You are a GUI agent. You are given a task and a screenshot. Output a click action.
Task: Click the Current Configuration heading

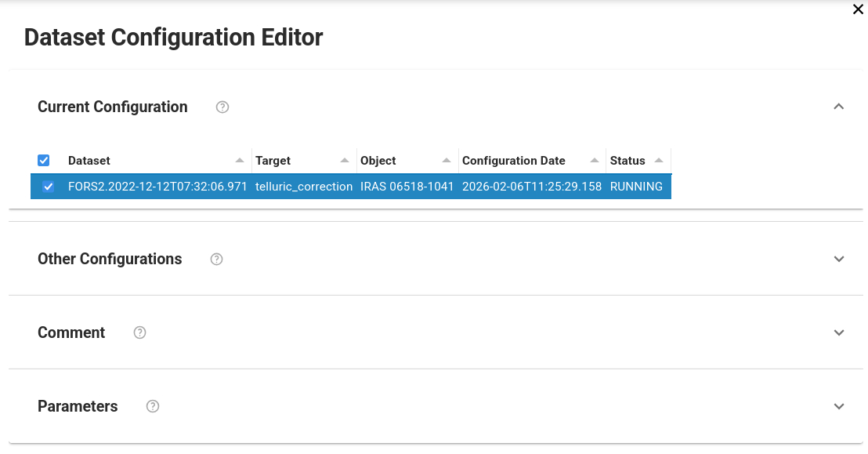[x=112, y=107]
